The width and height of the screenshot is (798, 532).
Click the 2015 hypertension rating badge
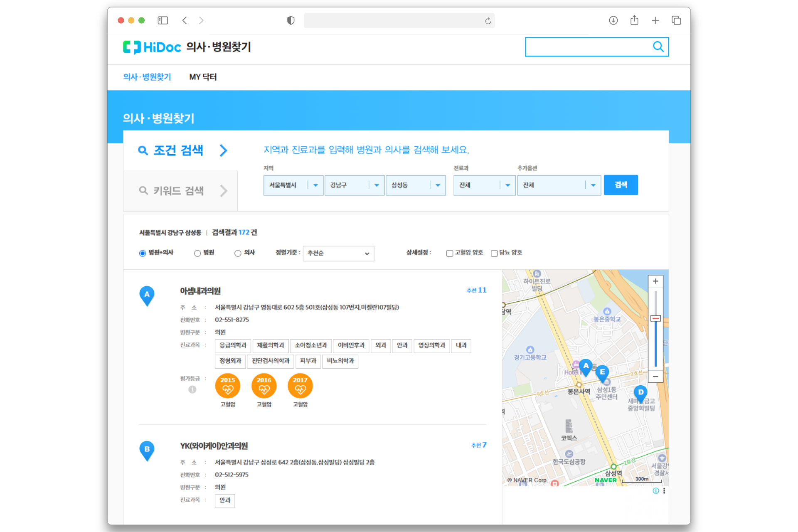[228, 386]
